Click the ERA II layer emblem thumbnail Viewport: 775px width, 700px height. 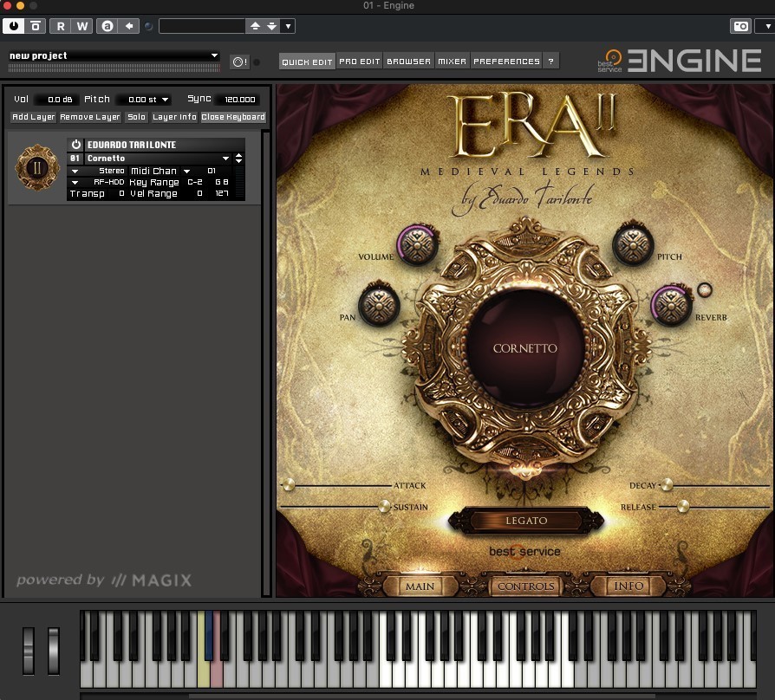(37, 169)
